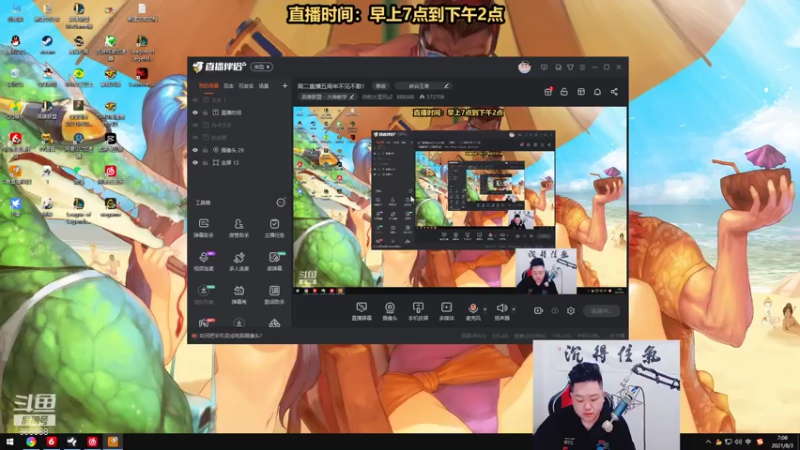Open the Windows Start menu
Viewport: 800px width, 450px height.
point(9,442)
